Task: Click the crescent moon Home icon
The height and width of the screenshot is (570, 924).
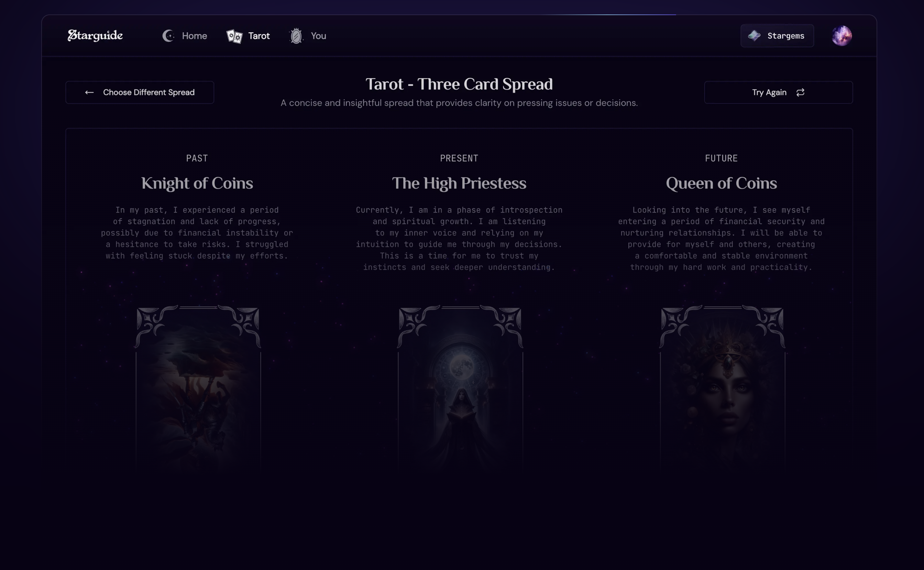Action: click(168, 36)
